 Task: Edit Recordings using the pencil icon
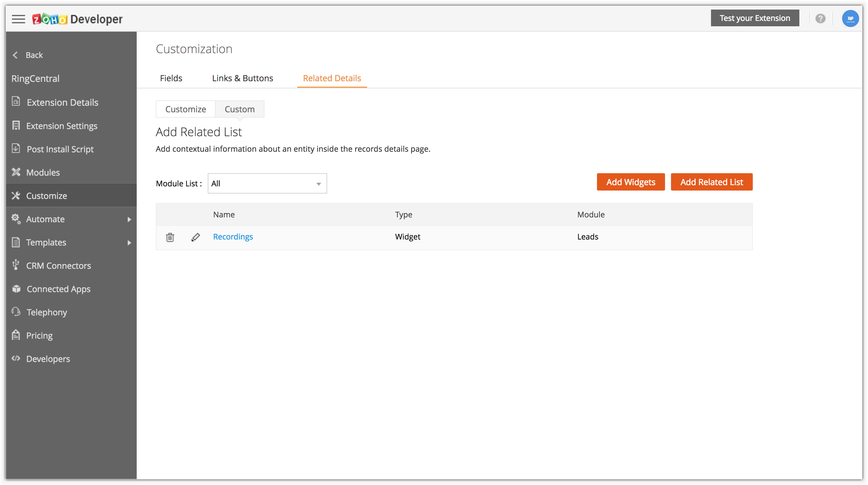[x=196, y=237]
